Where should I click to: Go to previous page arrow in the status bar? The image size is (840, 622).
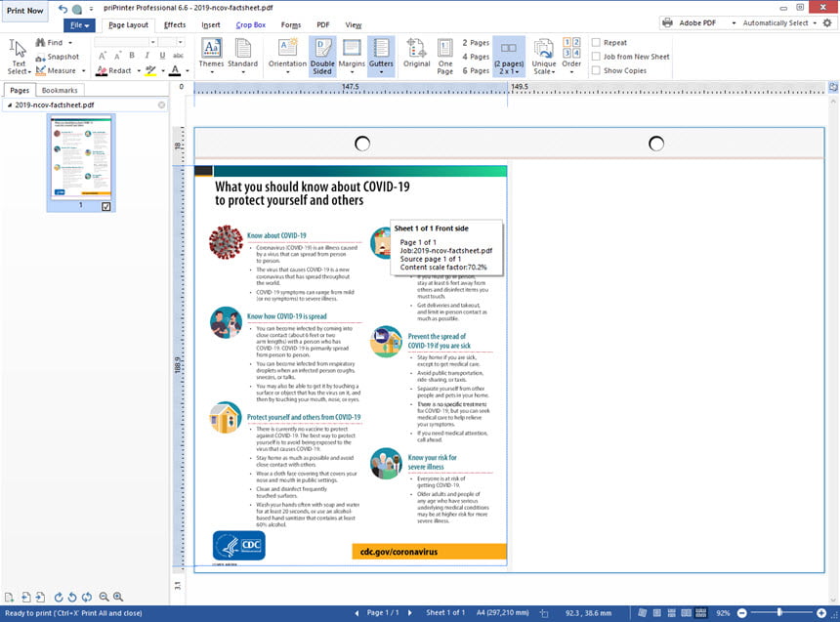[x=357, y=613]
